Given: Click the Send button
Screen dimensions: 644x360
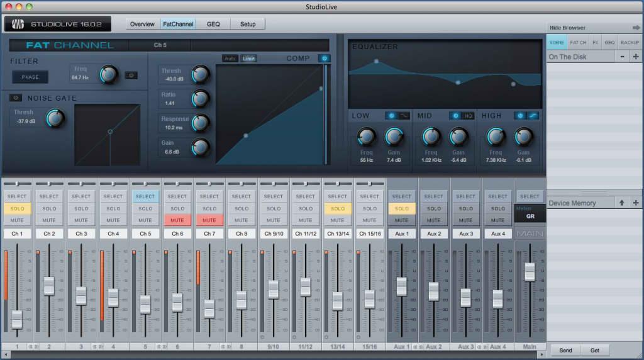Looking at the screenshot, I should (x=565, y=350).
